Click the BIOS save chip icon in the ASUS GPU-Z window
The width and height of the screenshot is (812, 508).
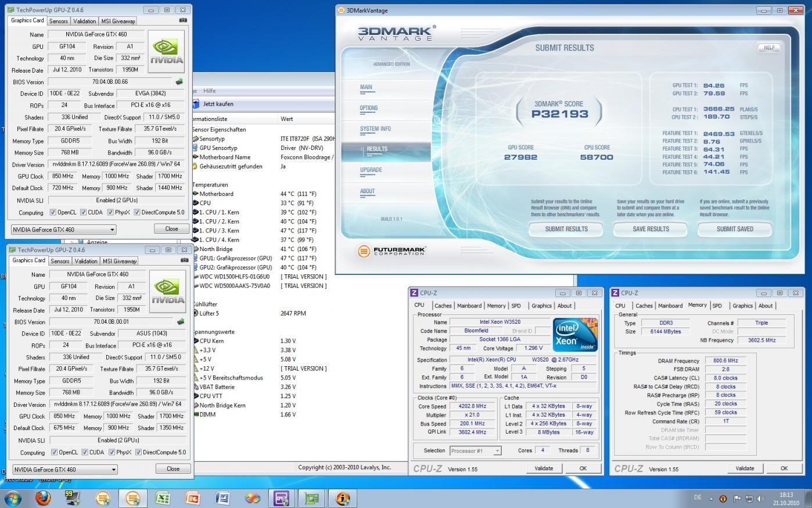[181, 321]
